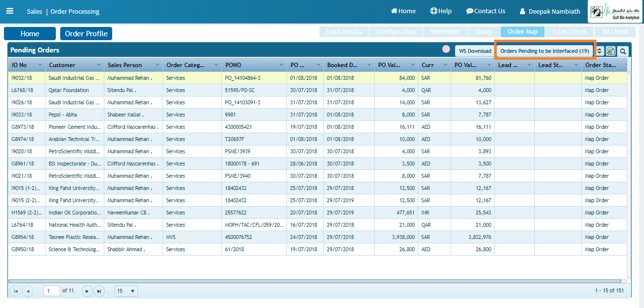Viewport: 644px width, 308px height.
Task: Open the grid search icon
Action: coord(622,51)
